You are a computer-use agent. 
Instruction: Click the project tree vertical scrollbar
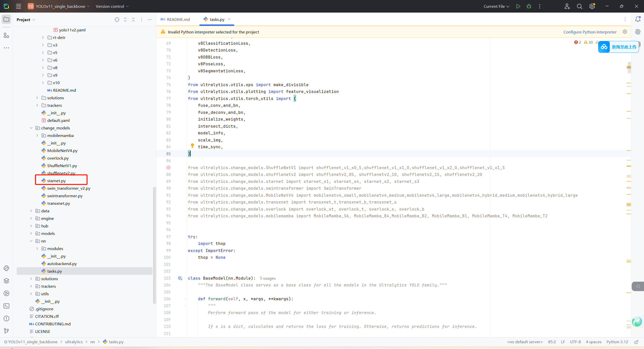click(x=154, y=245)
